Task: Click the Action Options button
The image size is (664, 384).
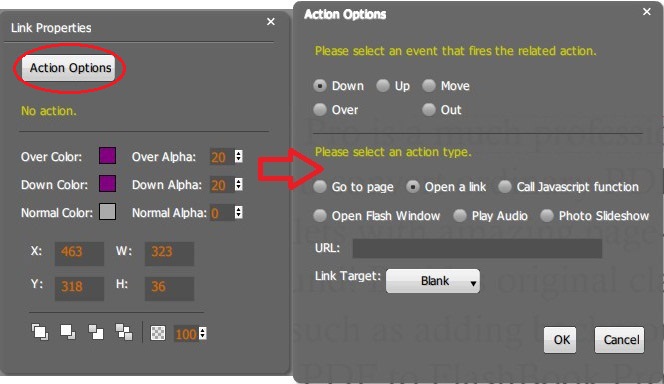Action: [x=69, y=68]
